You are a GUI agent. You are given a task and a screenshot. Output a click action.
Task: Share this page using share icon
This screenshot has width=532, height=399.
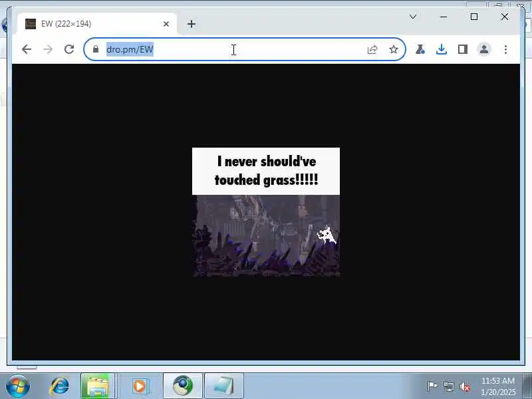(x=372, y=49)
